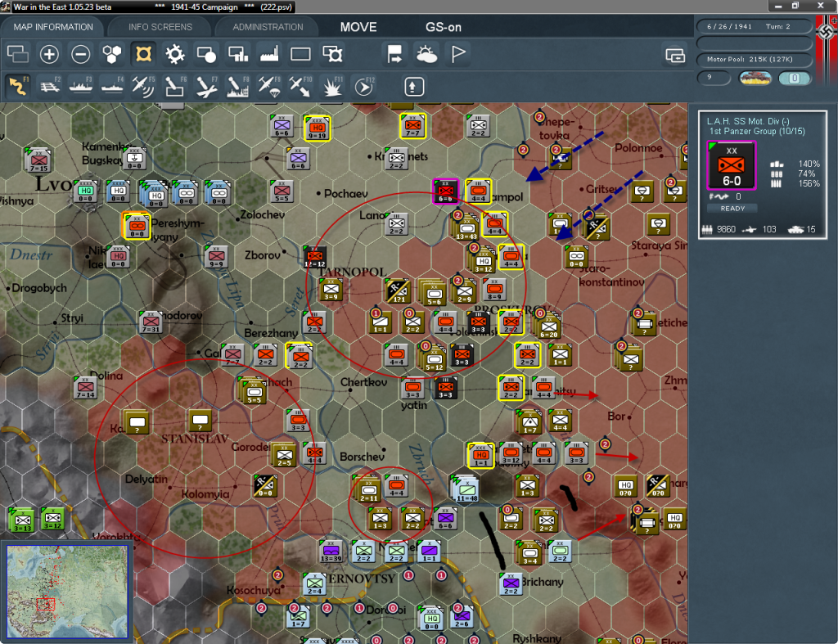Select the 9=19 HQ counter on map
Screen dimensions: 838x644
[317, 128]
